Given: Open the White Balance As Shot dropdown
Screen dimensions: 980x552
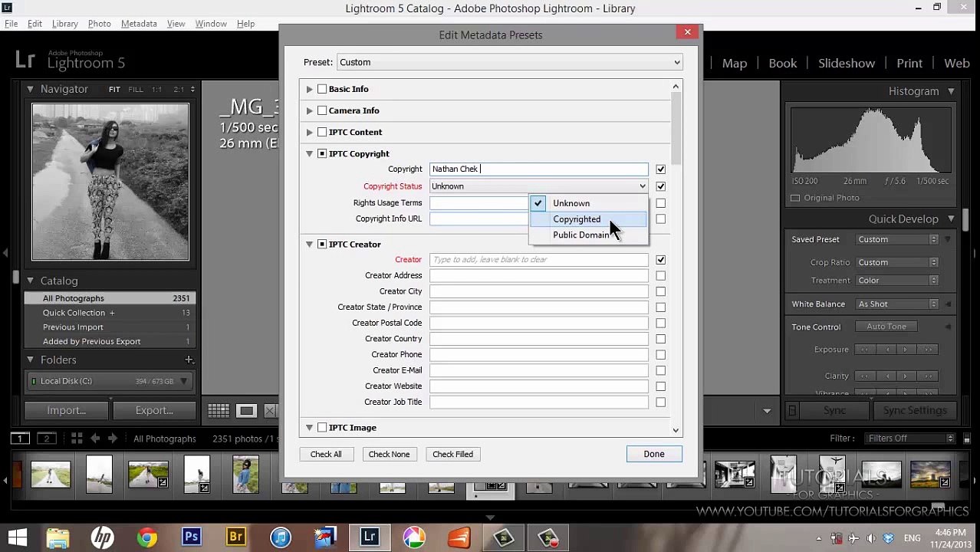Looking at the screenshot, I should coord(896,304).
